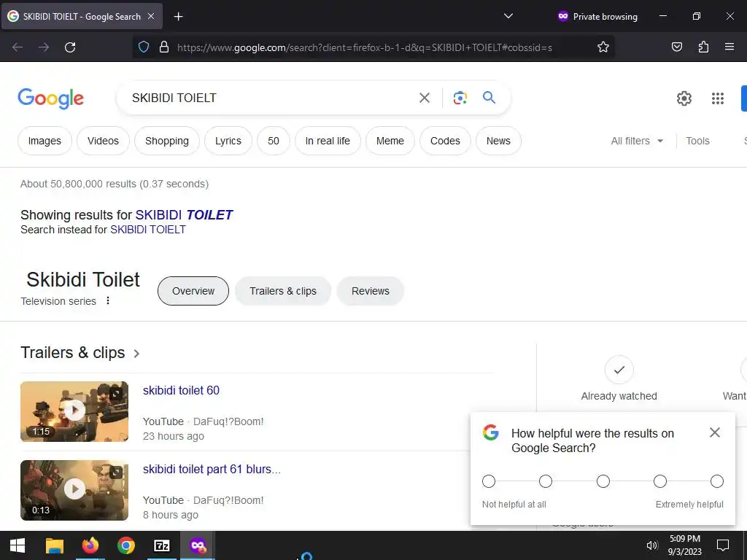Switch to the Reviews tab
Image resolution: width=747 pixels, height=560 pixels.
(x=370, y=291)
